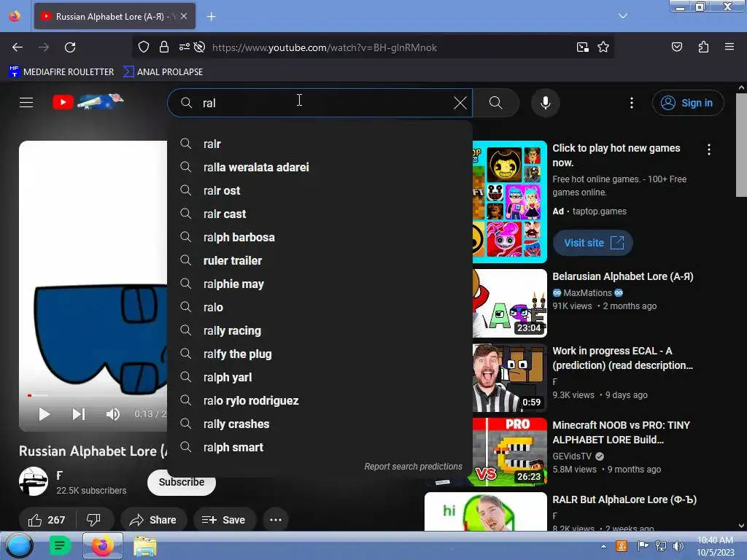Open MEDIAFIRE ROULETTER bookmark
This screenshot has height=560, width=747.
pyautogui.click(x=61, y=72)
